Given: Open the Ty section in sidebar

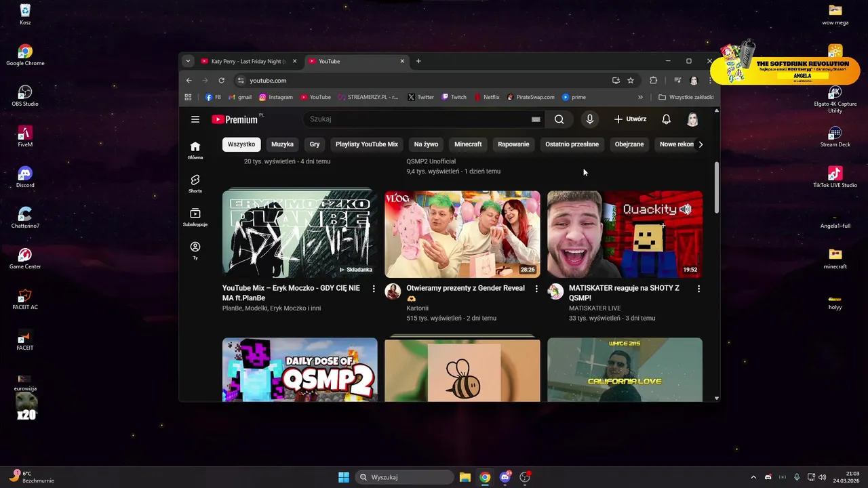Looking at the screenshot, I should point(195,250).
